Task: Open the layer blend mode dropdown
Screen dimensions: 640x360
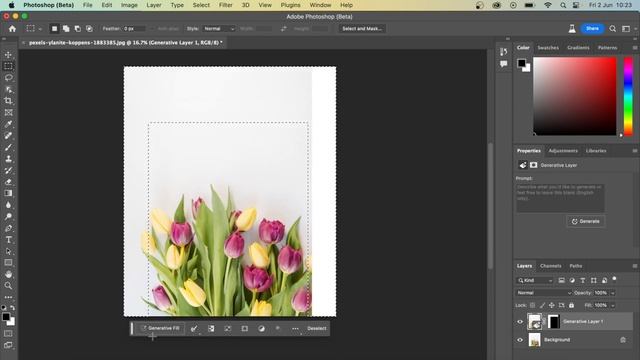Action: click(x=544, y=293)
